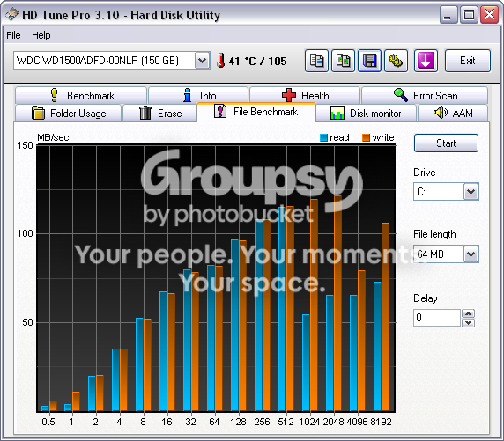Maximize the HD Tune window
Image resolution: width=504 pixels, height=441 pixels.
pos(469,14)
